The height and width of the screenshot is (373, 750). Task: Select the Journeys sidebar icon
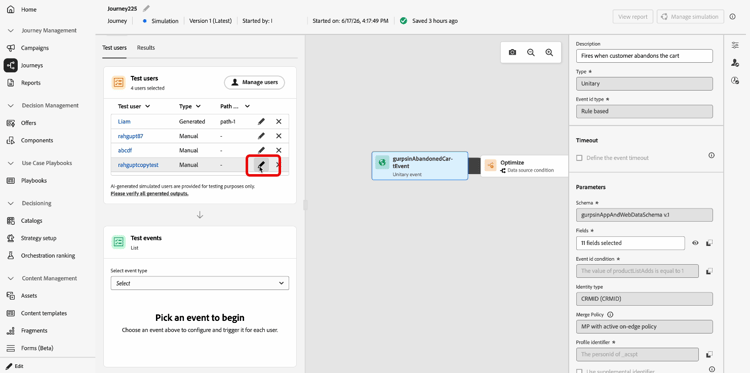point(11,66)
